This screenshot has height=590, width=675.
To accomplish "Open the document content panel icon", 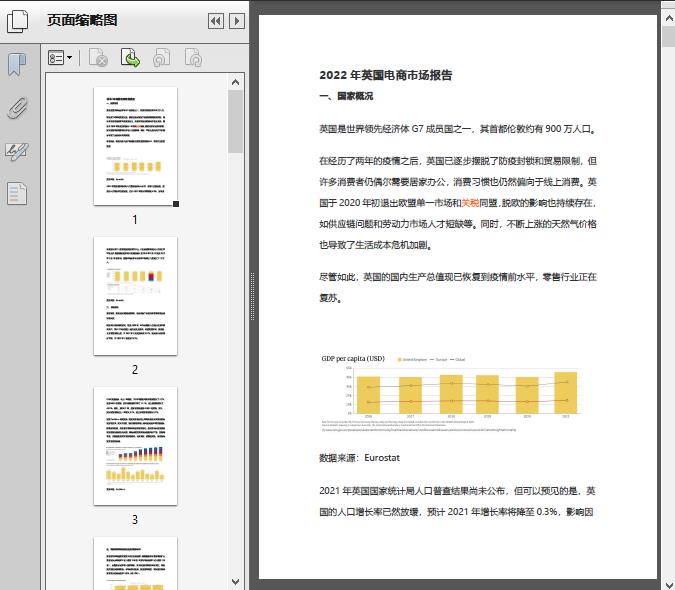I will point(18,193).
